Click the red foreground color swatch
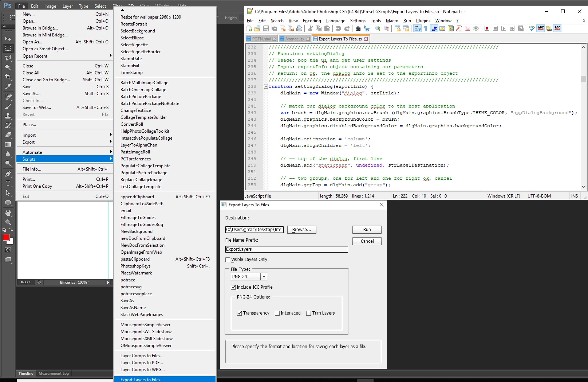The width and height of the screenshot is (588, 382). pyautogui.click(x=6, y=237)
